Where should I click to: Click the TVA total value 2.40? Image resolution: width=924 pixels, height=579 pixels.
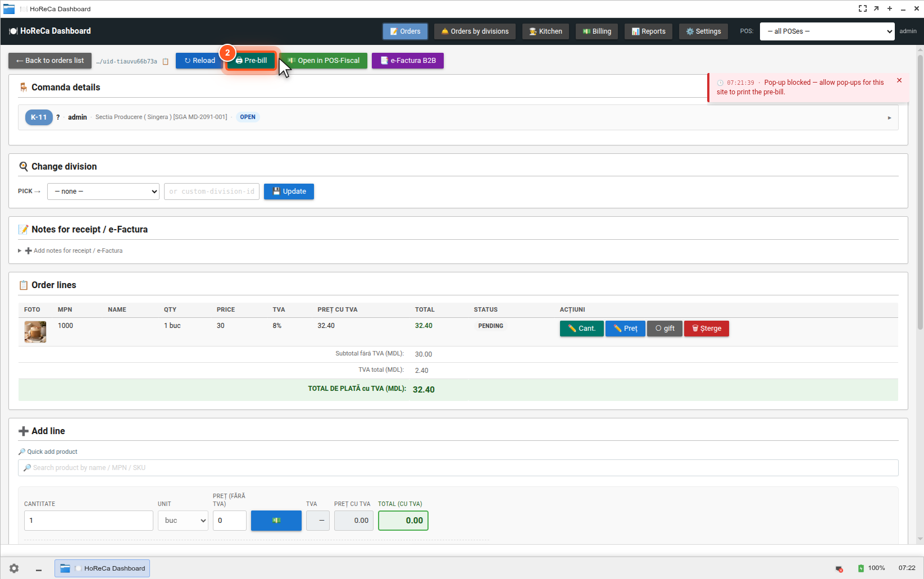422,371
